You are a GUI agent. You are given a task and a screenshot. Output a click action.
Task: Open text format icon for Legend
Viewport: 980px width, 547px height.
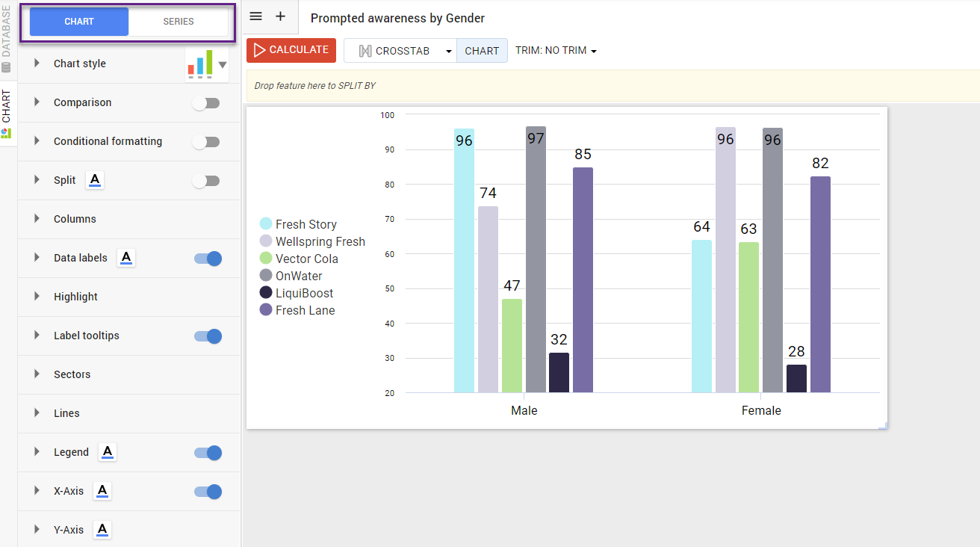click(108, 452)
